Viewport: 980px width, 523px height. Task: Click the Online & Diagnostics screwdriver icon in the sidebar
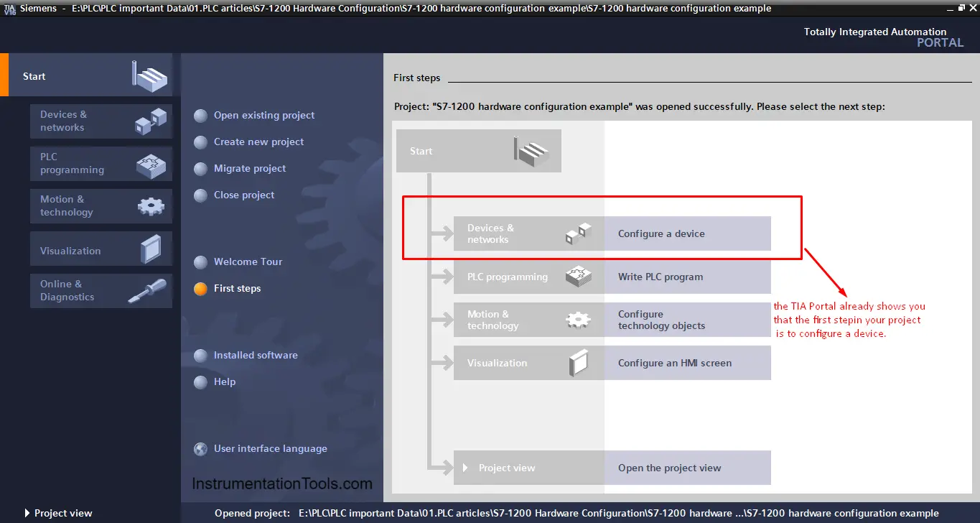(x=147, y=291)
